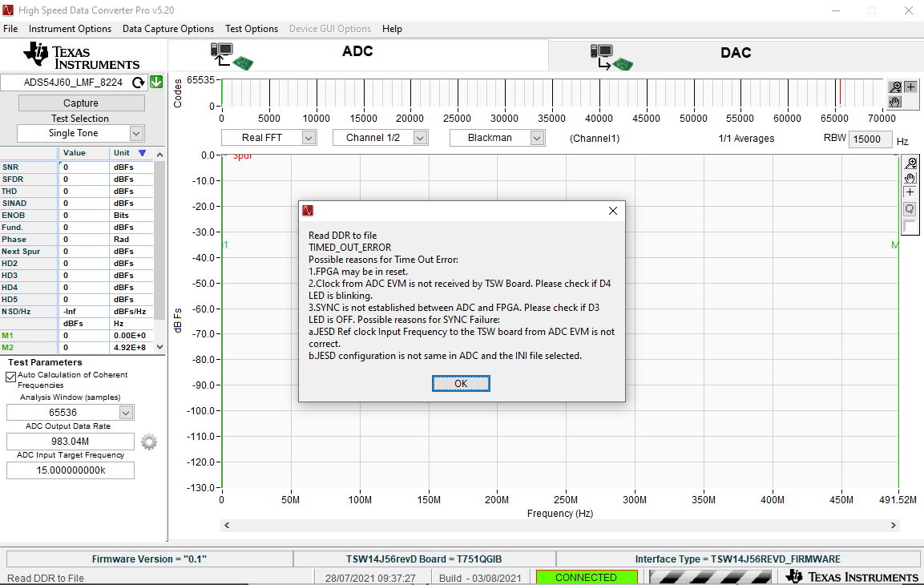Click horizontal scrollbar left arrow under graph
The image size is (924, 585).
pos(227,525)
